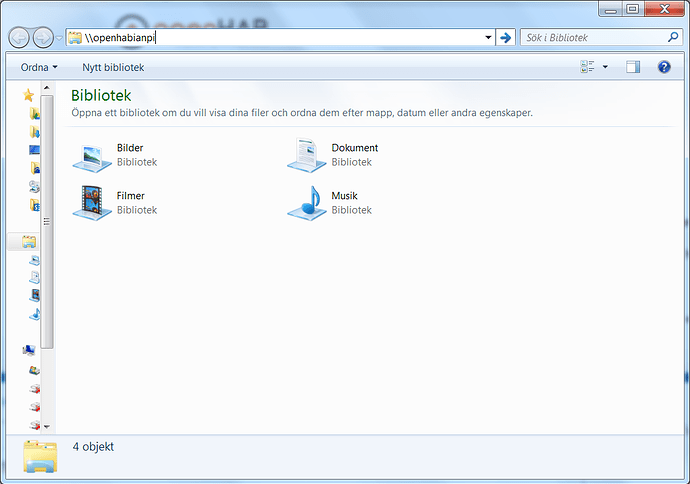Click Nytt bibliotek button
This screenshot has height=484, width=690.
(113, 67)
